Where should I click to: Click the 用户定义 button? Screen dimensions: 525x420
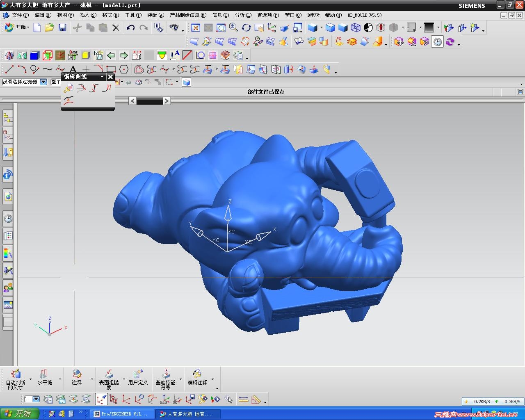coord(138,378)
